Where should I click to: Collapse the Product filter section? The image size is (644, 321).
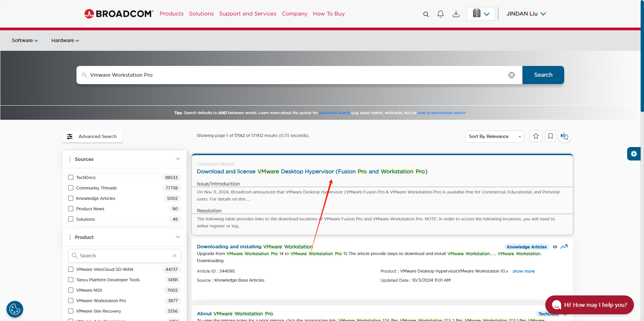(178, 237)
